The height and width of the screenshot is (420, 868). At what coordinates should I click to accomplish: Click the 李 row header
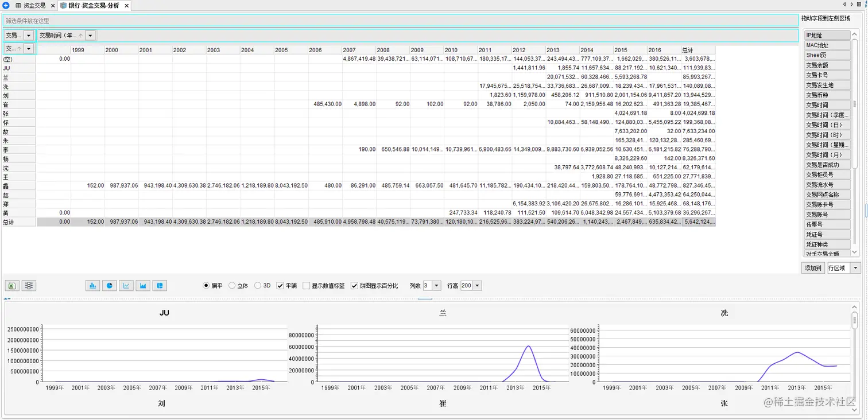coord(19,150)
